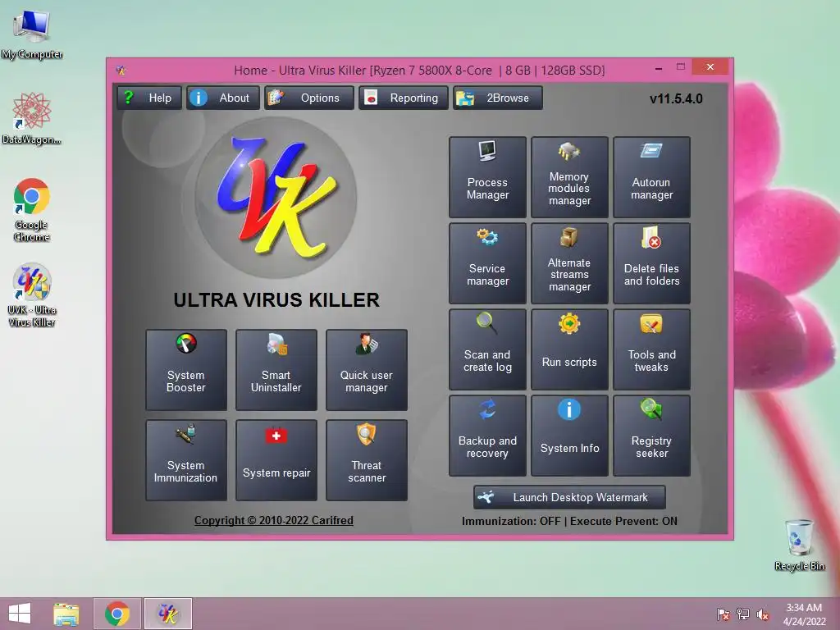Open the System repair tile
This screenshot has width=840, height=630.
click(x=276, y=460)
